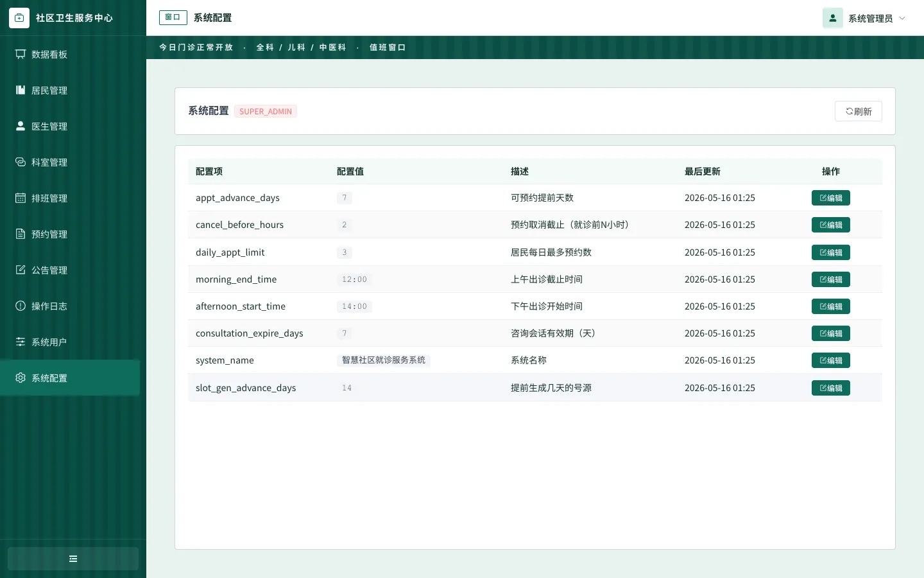
Task: Click the 下午出诊开始时间 description
Action: click(x=547, y=306)
